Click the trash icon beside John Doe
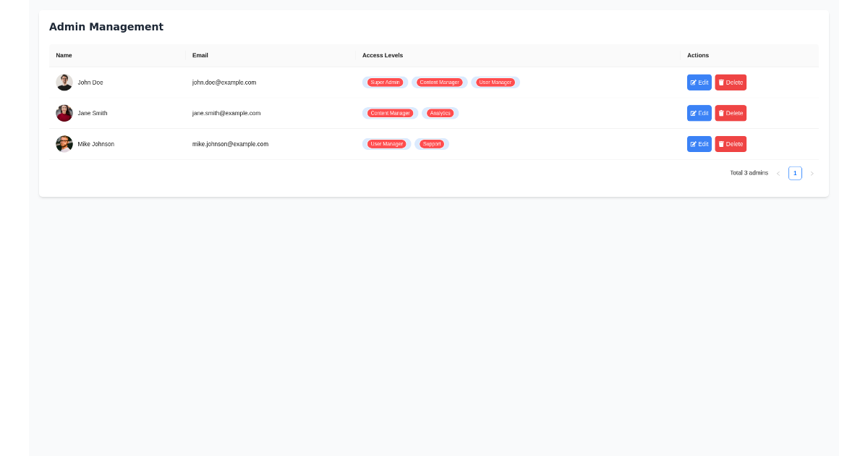Image resolution: width=868 pixels, height=456 pixels. pyautogui.click(x=722, y=82)
